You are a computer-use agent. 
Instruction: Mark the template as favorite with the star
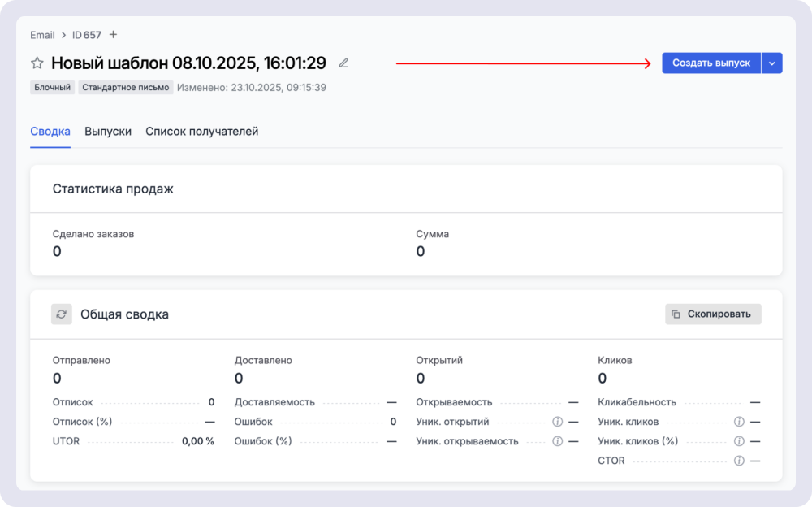[x=37, y=63]
